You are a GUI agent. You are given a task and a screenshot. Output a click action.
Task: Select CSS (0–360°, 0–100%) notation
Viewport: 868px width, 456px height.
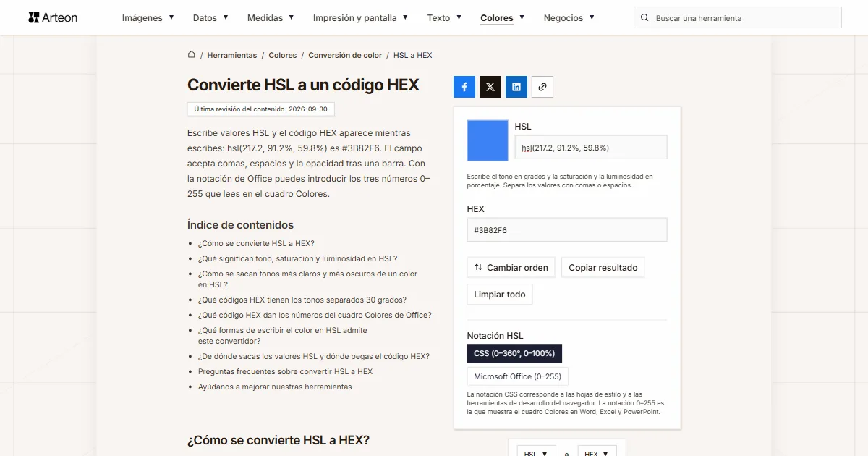point(514,353)
